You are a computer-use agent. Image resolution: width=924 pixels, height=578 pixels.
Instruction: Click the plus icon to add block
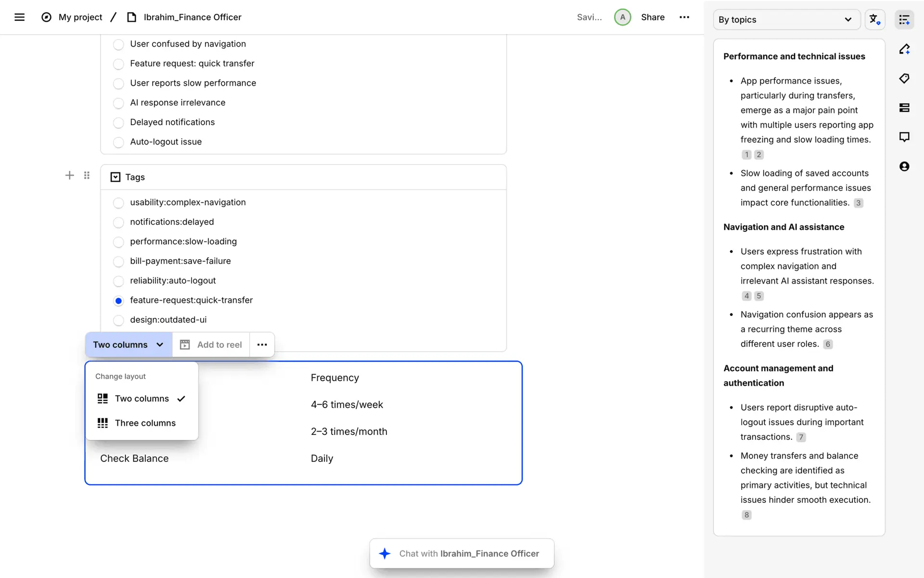click(69, 175)
